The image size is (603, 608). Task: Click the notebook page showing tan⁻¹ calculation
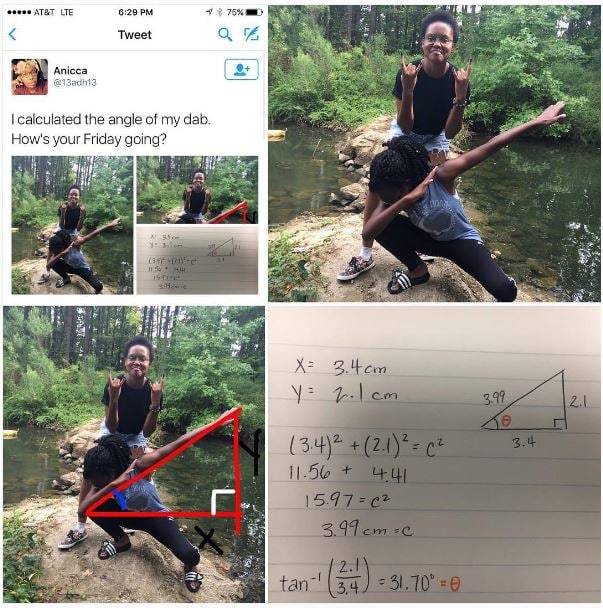[x=434, y=454]
